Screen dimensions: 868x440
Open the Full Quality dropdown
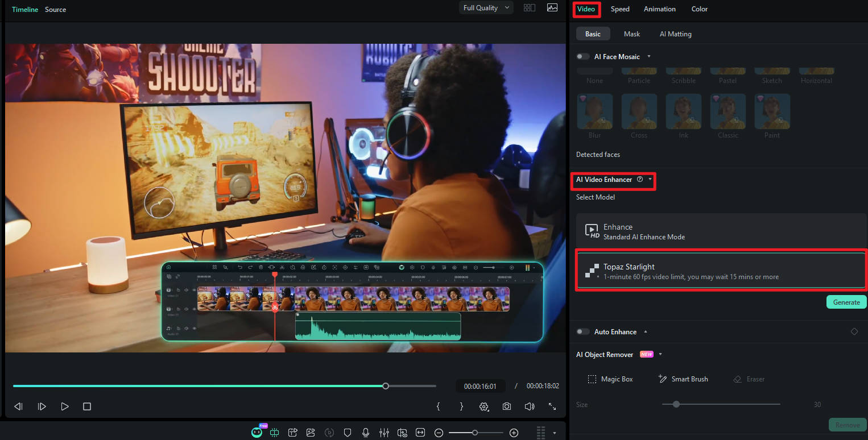pyautogui.click(x=486, y=8)
